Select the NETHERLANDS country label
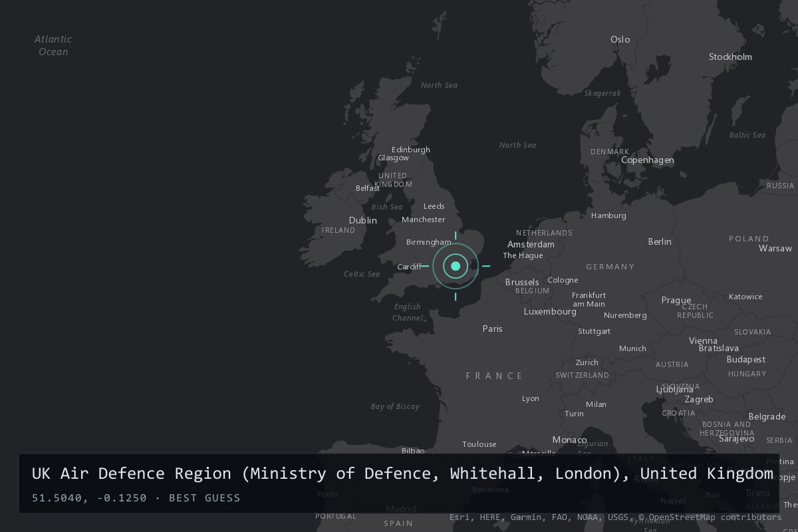This screenshot has width=798, height=532. tap(544, 233)
